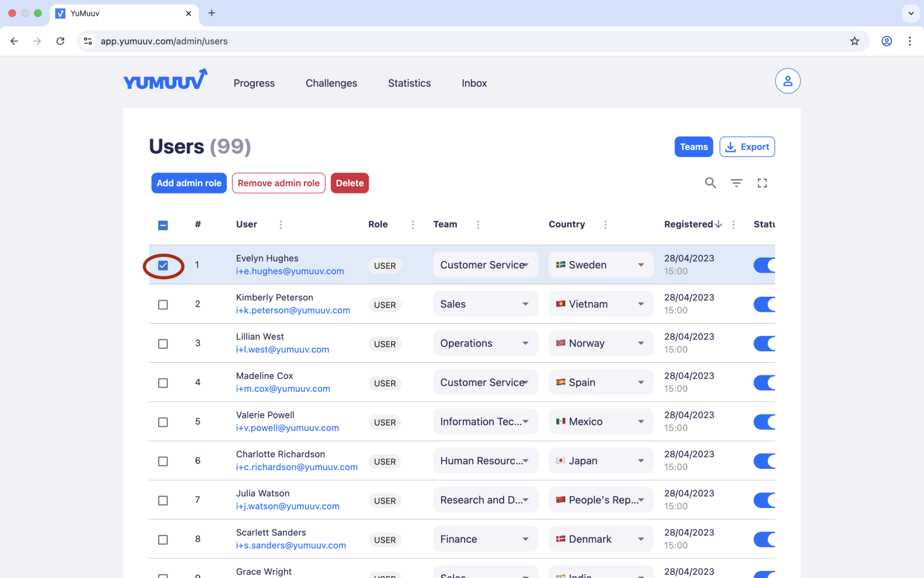Check Julia Watson row checkbox

[x=163, y=501]
